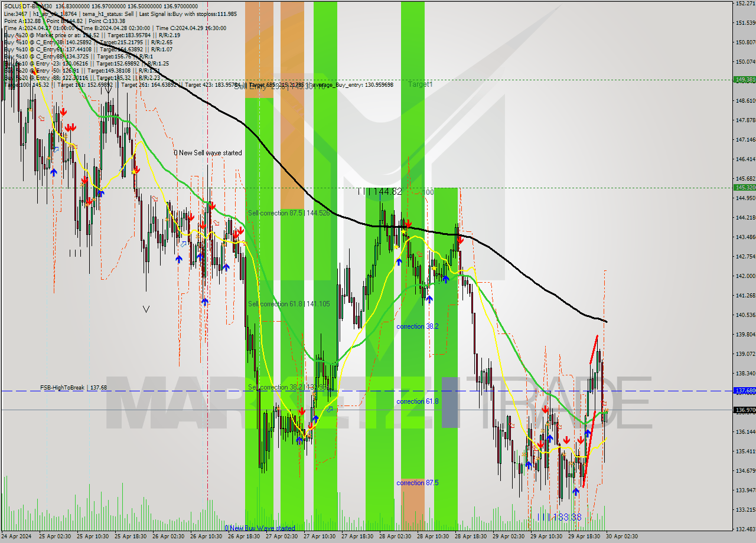756x543 pixels.
Task: Select the blue 'correction 87.5' label
Action: 418,483
